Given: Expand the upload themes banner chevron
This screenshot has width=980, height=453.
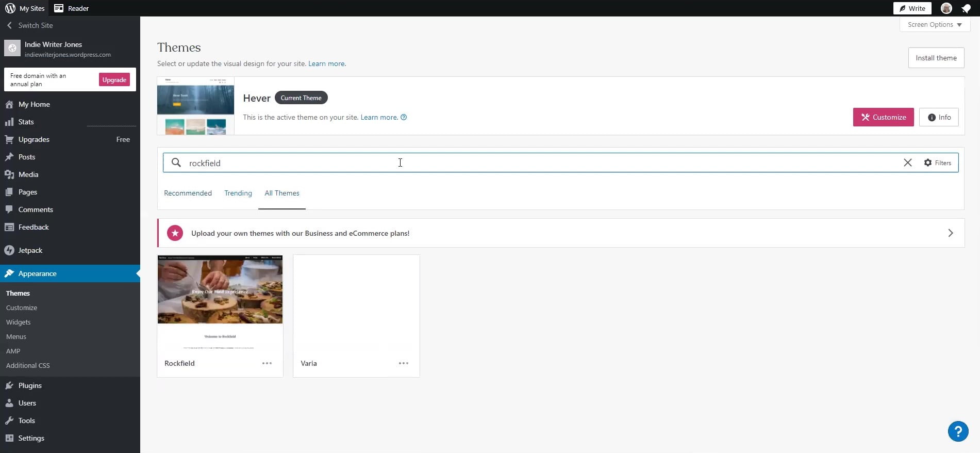Looking at the screenshot, I should coord(951,233).
